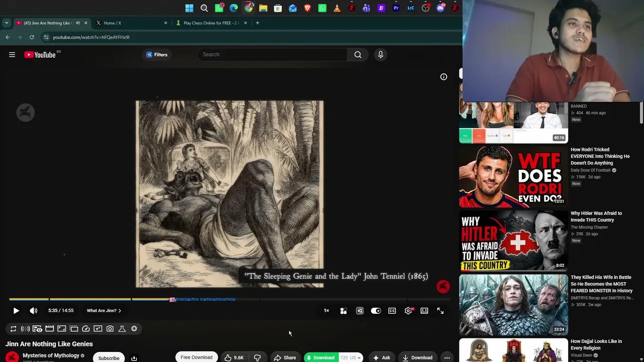Toggle the loop video button

tap(14, 329)
